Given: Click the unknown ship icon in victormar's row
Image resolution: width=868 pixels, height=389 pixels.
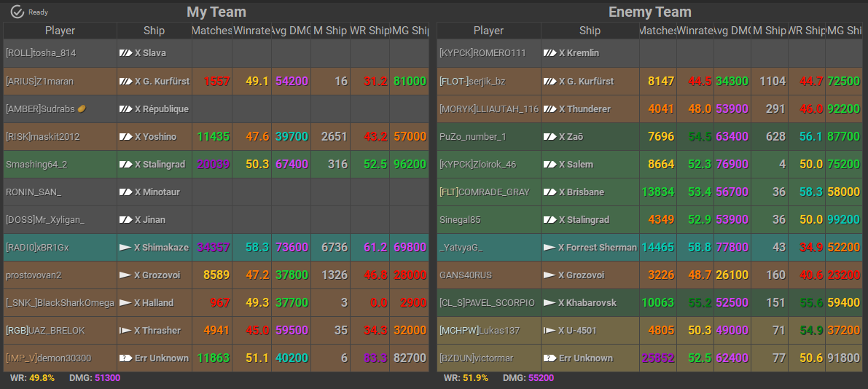Looking at the screenshot, I should [550, 358].
